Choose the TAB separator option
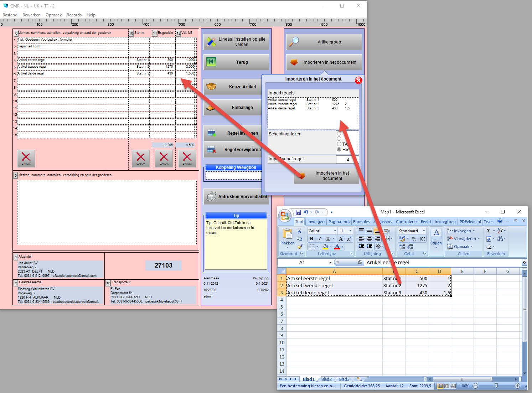The image size is (532, 393). coord(339,144)
